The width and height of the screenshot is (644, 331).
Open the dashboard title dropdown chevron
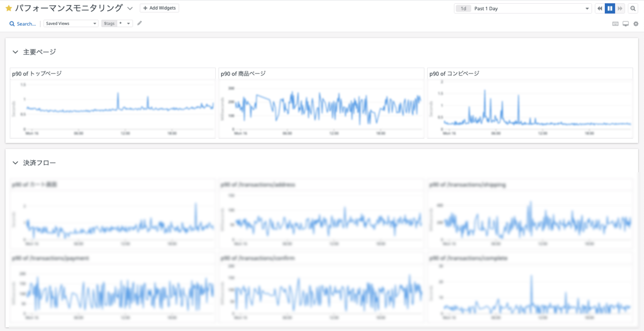130,9
